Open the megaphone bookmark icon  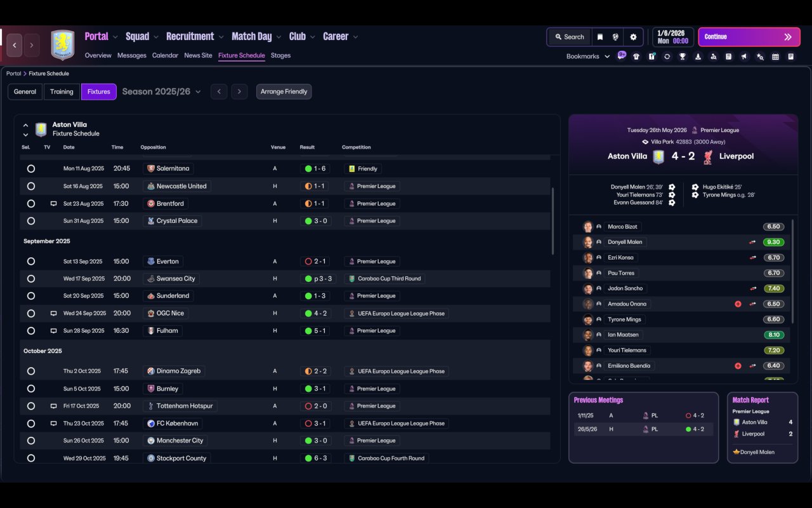click(744, 57)
